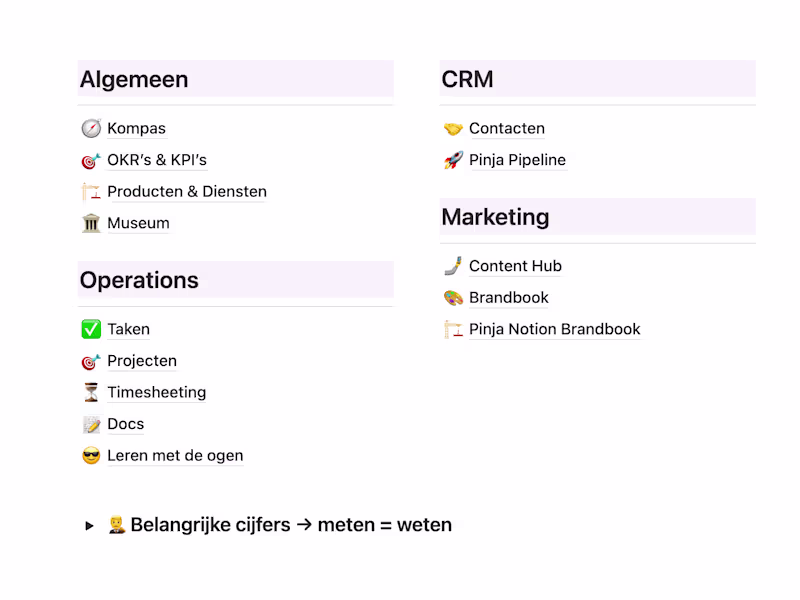Click the handshake icon next to Contacten
Screen dimensions: 800x600
point(452,128)
